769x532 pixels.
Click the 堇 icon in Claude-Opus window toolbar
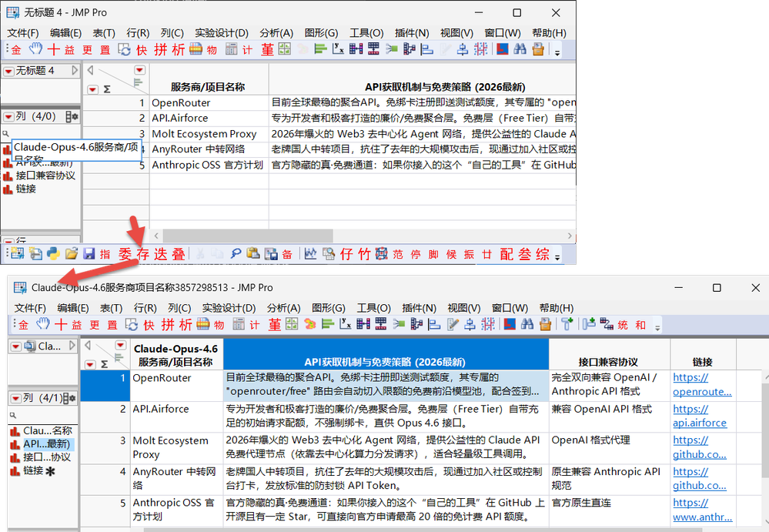pyautogui.click(x=275, y=324)
